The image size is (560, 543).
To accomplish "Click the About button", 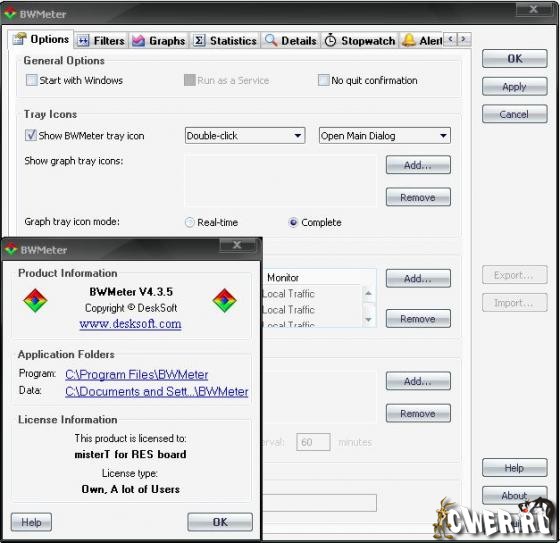I will [514, 495].
